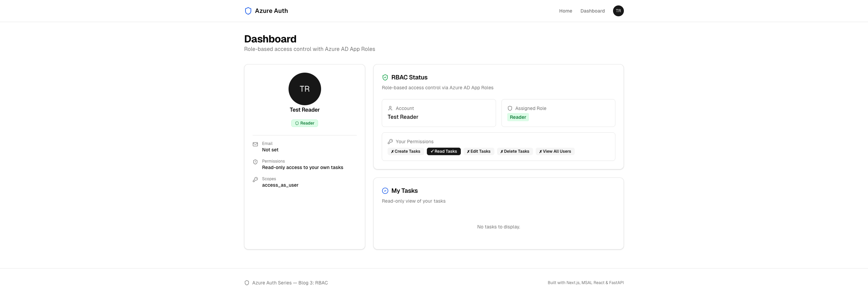Click the Edit Tasks permission chip

coord(478,151)
